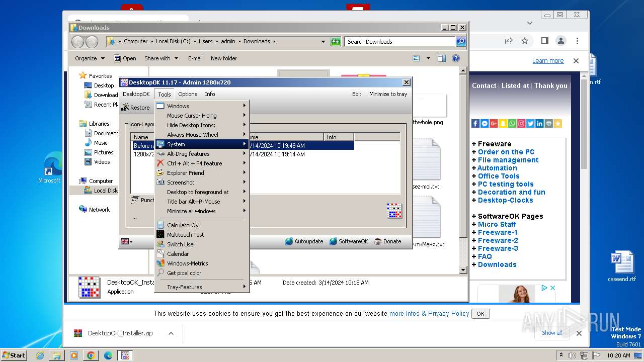Open the Tray-Features submenu

tap(202, 287)
